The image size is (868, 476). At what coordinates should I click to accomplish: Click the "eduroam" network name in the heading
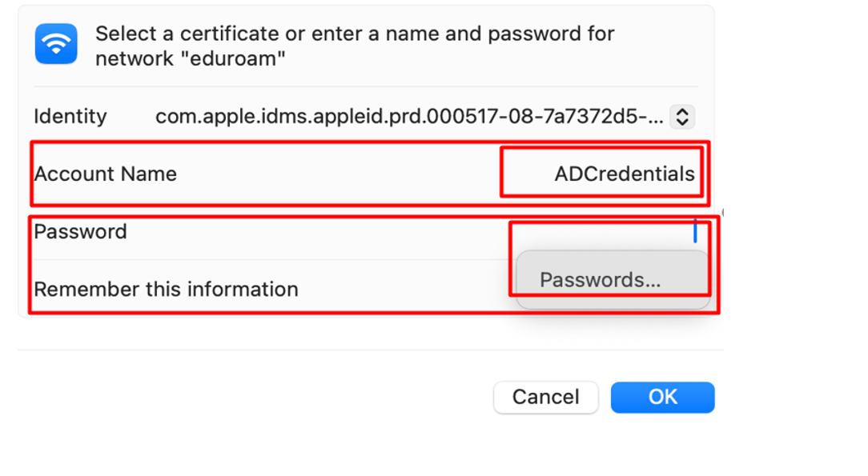coord(237,58)
